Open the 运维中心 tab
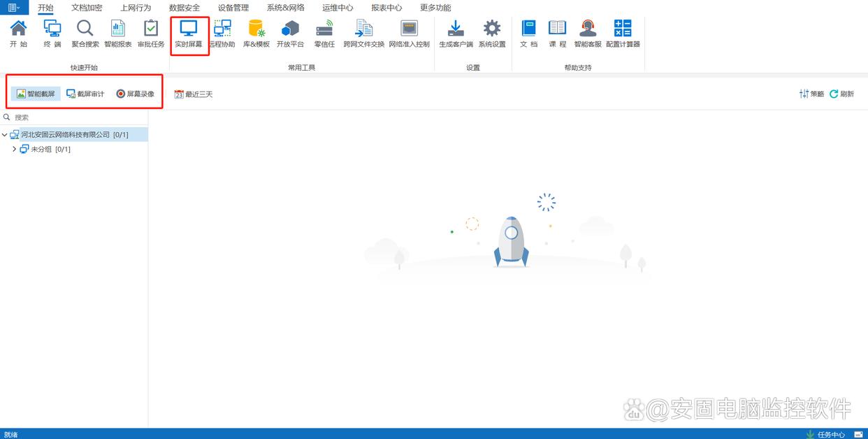868x439 pixels. tap(338, 8)
